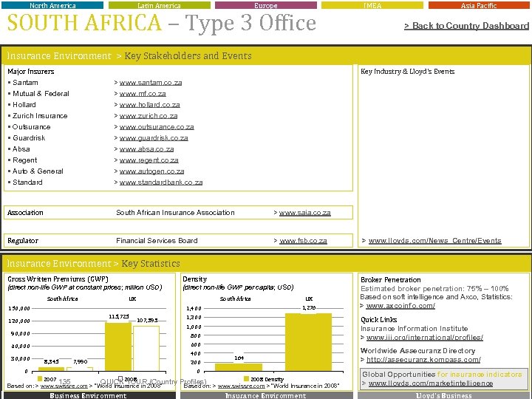The height and width of the screenshot is (399, 532).
Task: Open www.outsurance.co.za link
Action: [157, 127]
